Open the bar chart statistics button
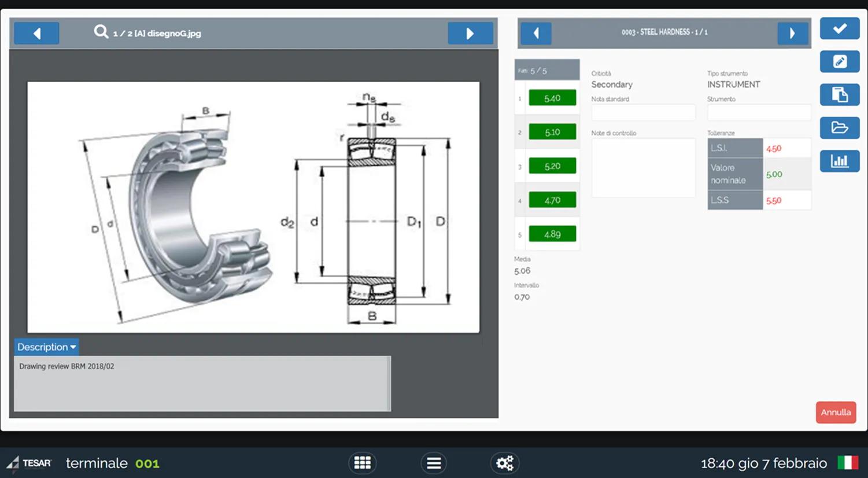The height and width of the screenshot is (478, 868). pyautogui.click(x=840, y=161)
